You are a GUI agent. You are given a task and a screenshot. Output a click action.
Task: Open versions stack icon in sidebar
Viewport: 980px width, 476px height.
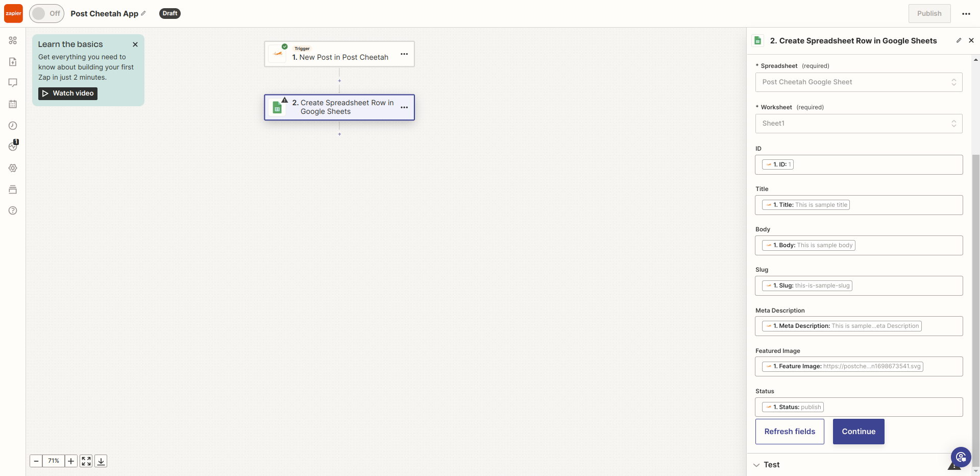click(x=13, y=189)
